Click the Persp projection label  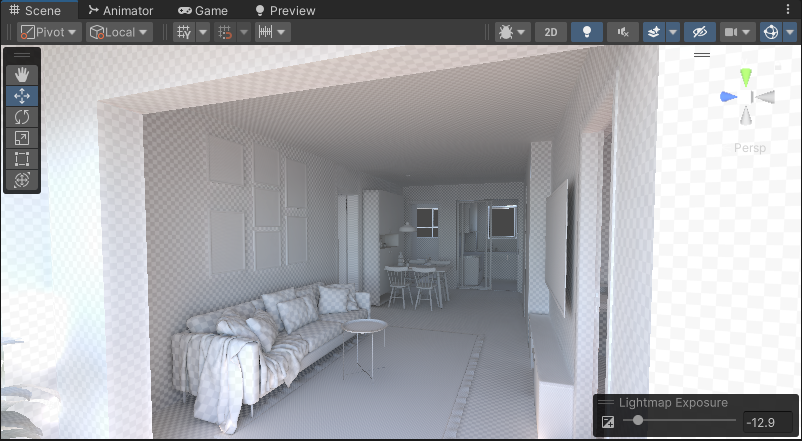pyautogui.click(x=750, y=148)
